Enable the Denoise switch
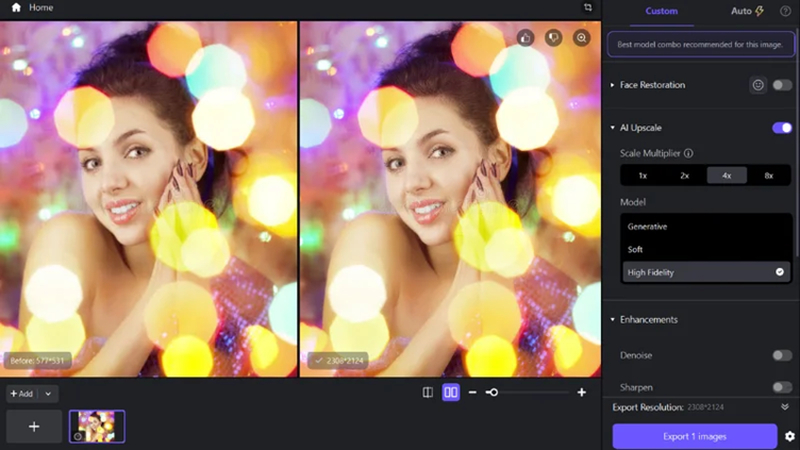Viewport: 800px width, 450px height. [x=782, y=355]
